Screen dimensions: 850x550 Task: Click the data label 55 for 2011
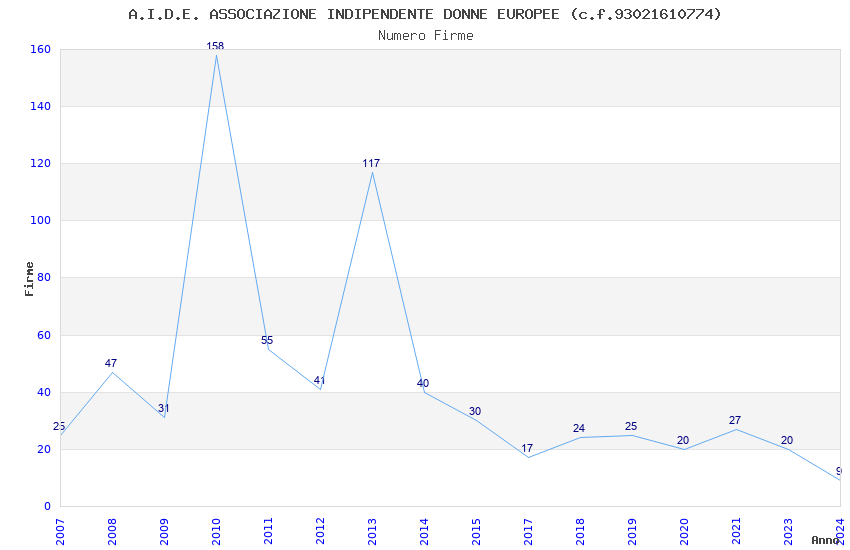tap(267, 340)
